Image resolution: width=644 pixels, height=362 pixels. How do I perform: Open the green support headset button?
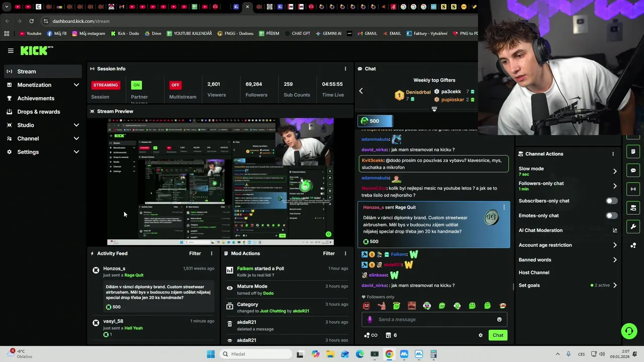tap(629, 331)
